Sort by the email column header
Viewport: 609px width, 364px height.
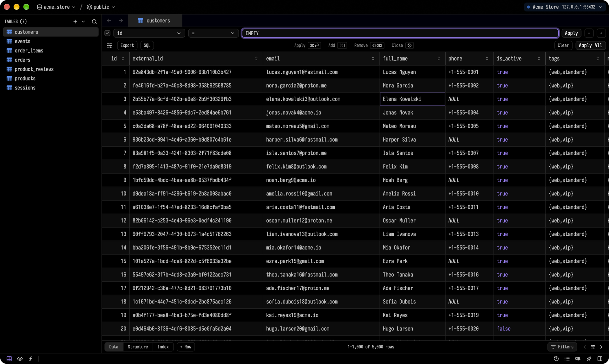pos(321,59)
